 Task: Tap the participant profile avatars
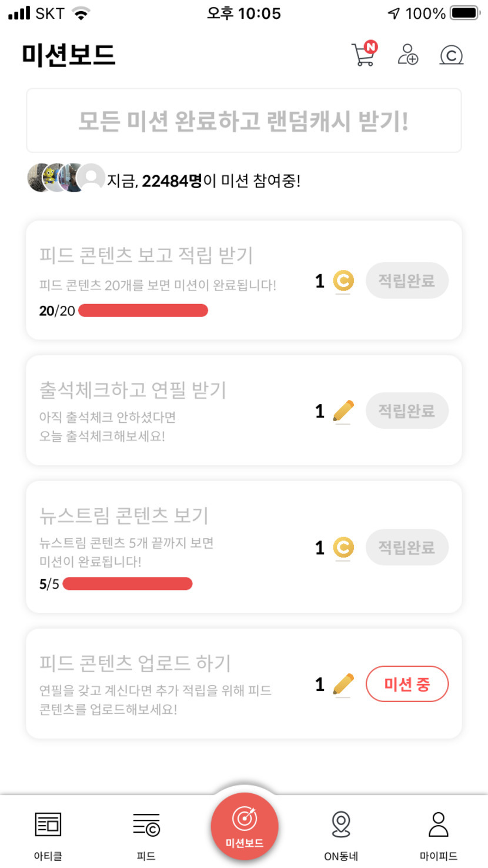point(65,178)
